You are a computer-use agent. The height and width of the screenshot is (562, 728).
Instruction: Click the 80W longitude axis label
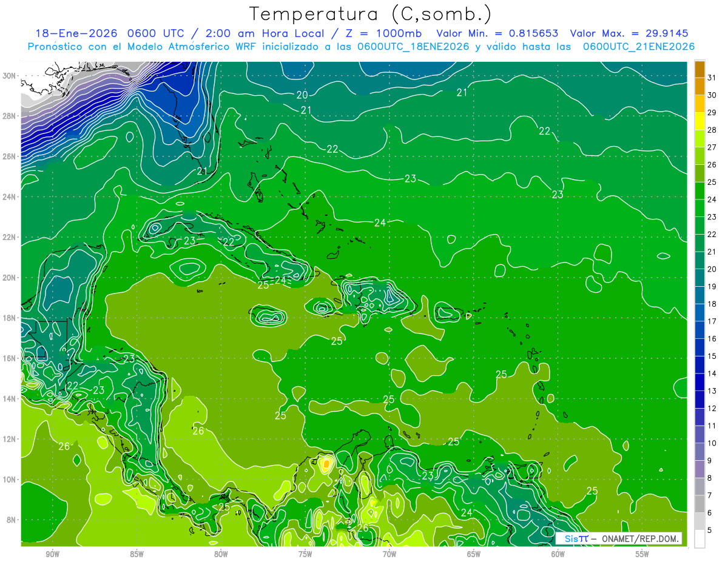pyautogui.click(x=221, y=554)
